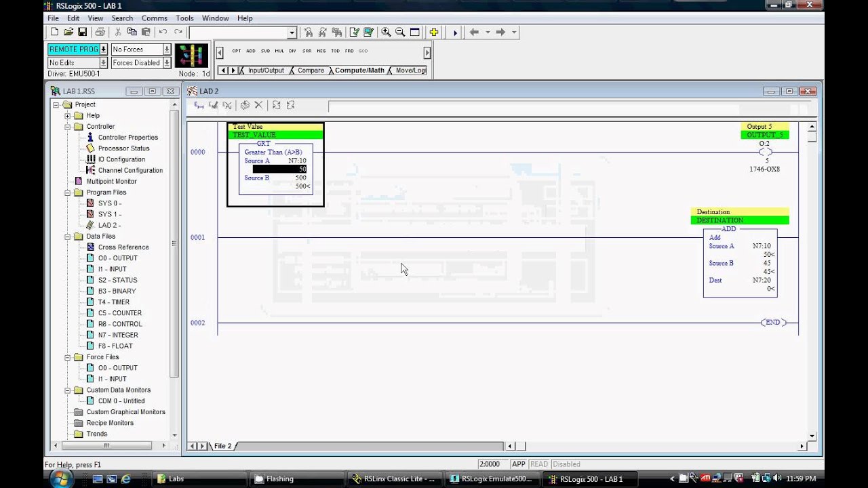Open the Tools menu
Viewport: 868px width, 488px height.
(184, 18)
